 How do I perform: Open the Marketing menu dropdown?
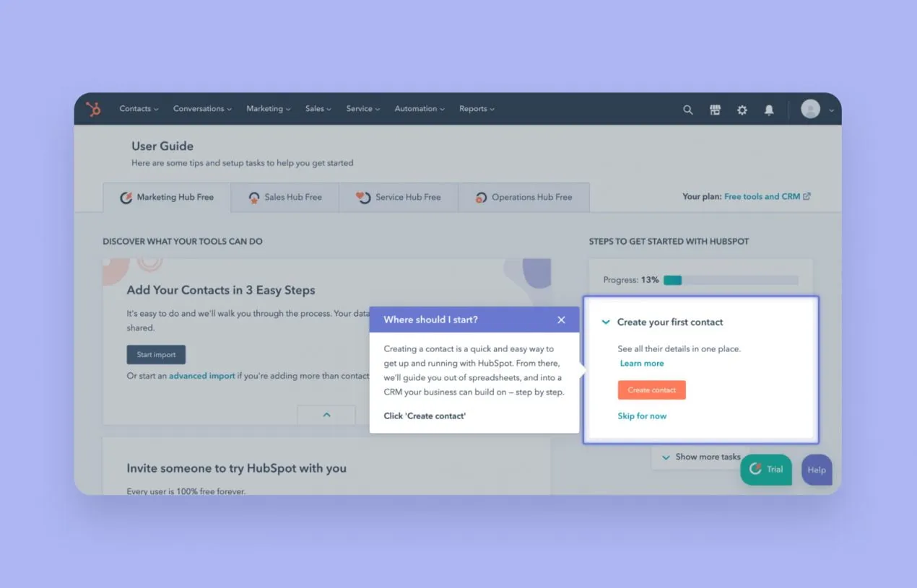click(268, 109)
